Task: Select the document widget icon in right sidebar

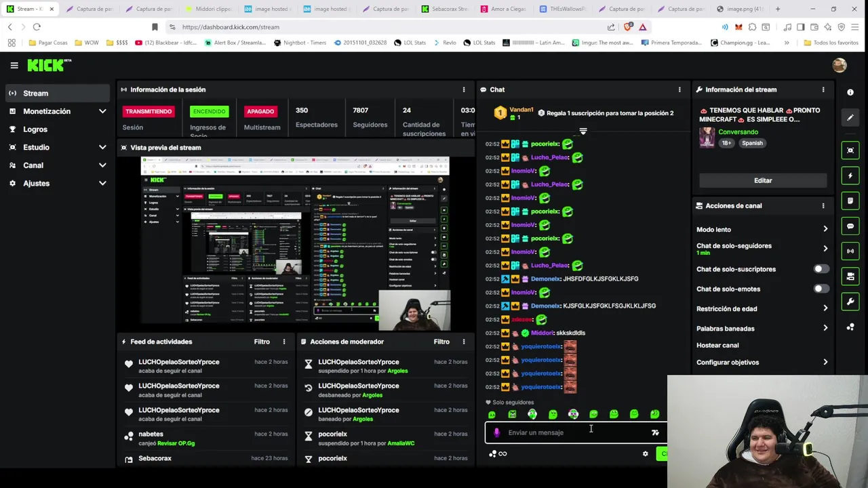Action: pos(850,201)
